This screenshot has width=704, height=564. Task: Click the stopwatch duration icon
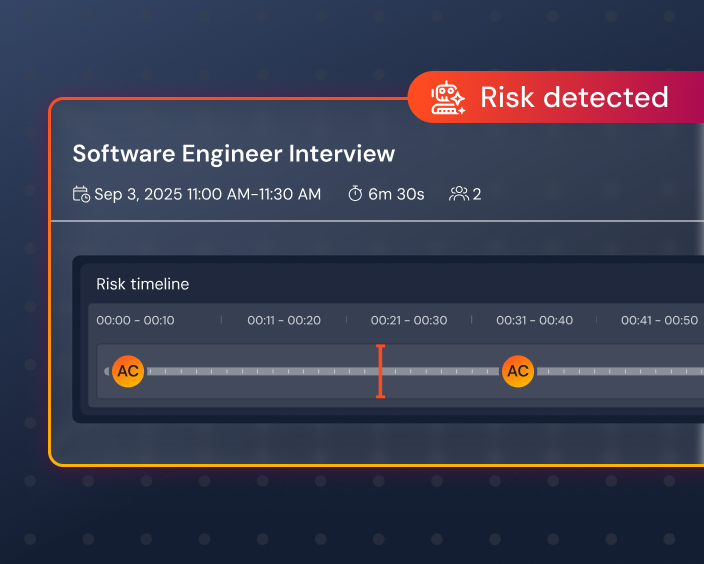pyautogui.click(x=355, y=194)
